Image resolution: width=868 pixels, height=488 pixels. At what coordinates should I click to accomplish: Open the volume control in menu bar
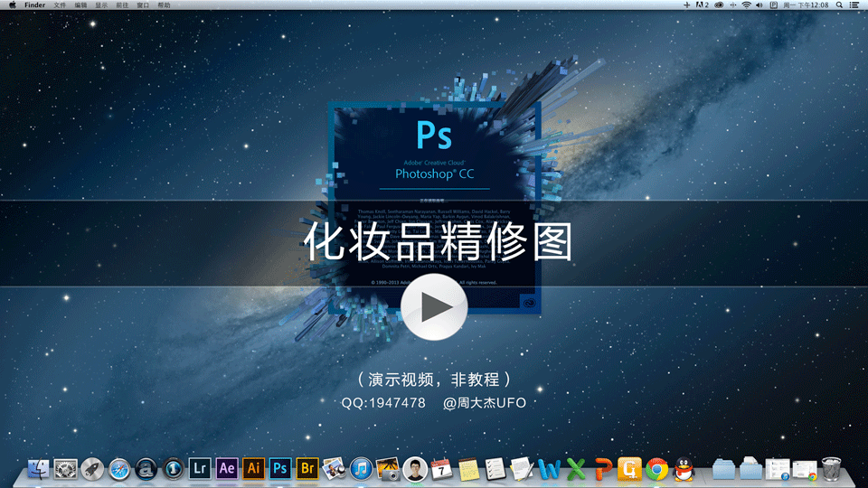[759, 5]
